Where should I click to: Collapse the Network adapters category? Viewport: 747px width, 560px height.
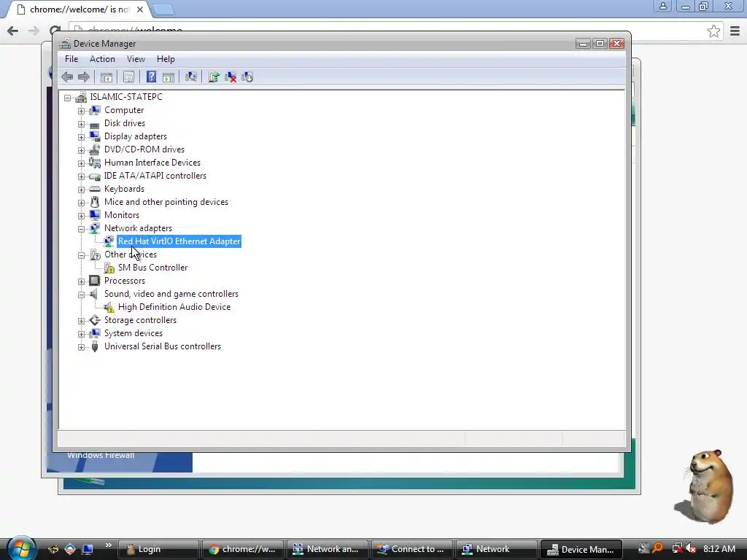[x=82, y=229]
